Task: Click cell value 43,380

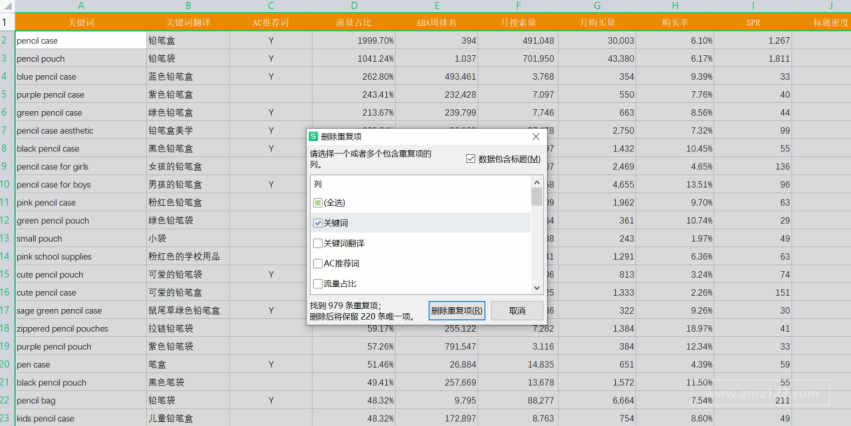Action: pos(597,59)
